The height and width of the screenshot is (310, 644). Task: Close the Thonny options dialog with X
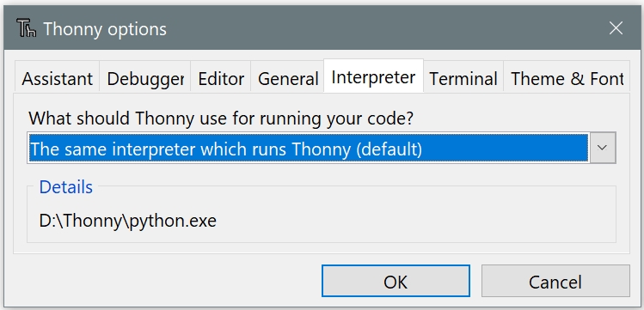[x=616, y=28]
